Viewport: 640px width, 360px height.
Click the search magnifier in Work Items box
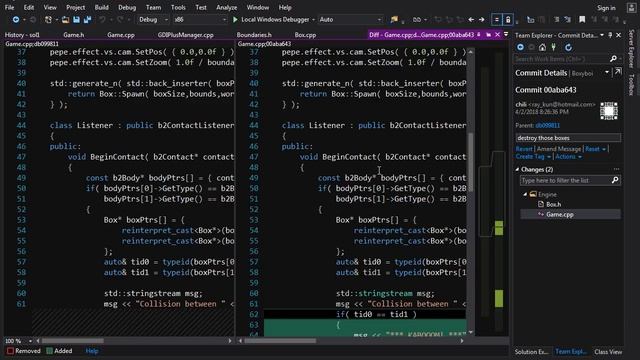tap(613, 59)
